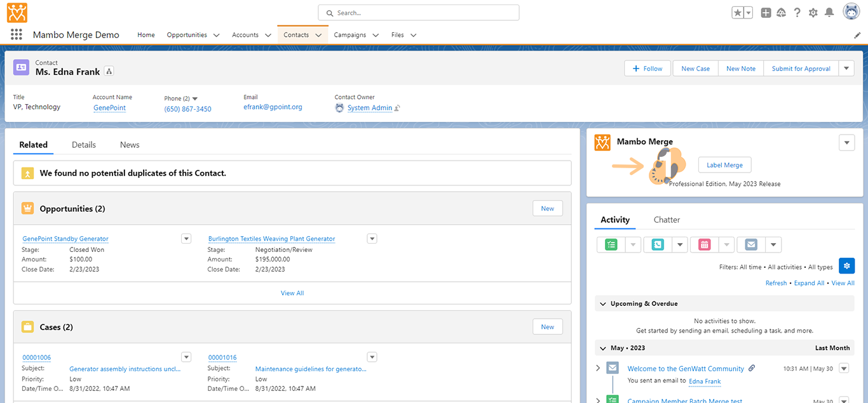Image resolution: width=868 pixels, height=403 pixels.
Task: Click the New Event calendar icon
Action: [x=704, y=245]
